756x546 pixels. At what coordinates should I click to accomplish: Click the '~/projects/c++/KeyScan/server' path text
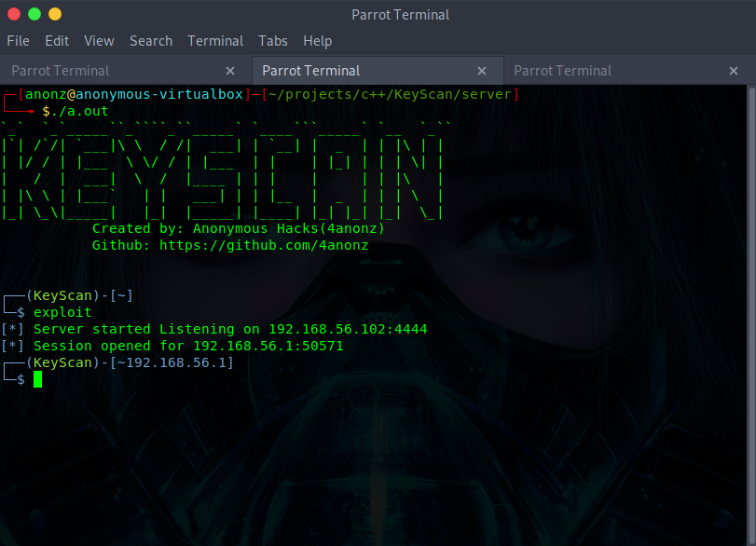390,94
